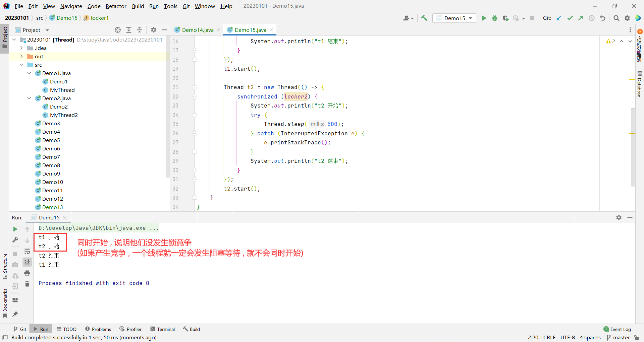Collapse the 20230101 project root

(x=14, y=40)
